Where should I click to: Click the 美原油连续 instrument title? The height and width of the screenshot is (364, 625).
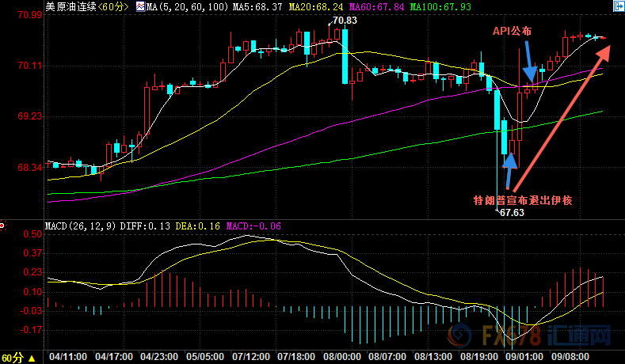(71, 7)
